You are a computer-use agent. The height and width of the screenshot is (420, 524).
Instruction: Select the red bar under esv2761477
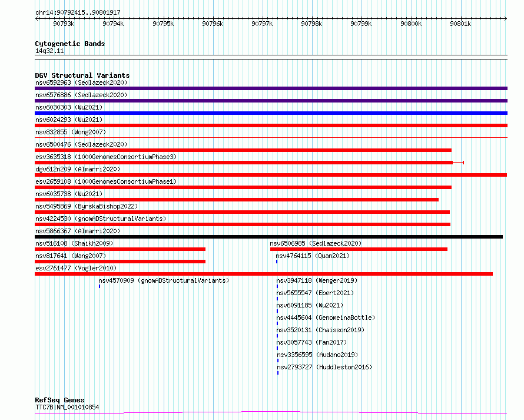(x=264, y=274)
